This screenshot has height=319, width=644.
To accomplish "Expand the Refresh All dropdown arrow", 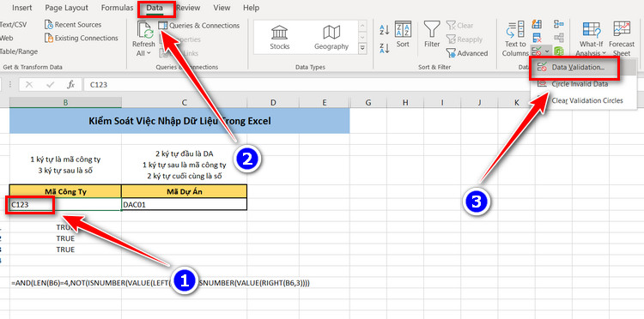I will (149, 53).
